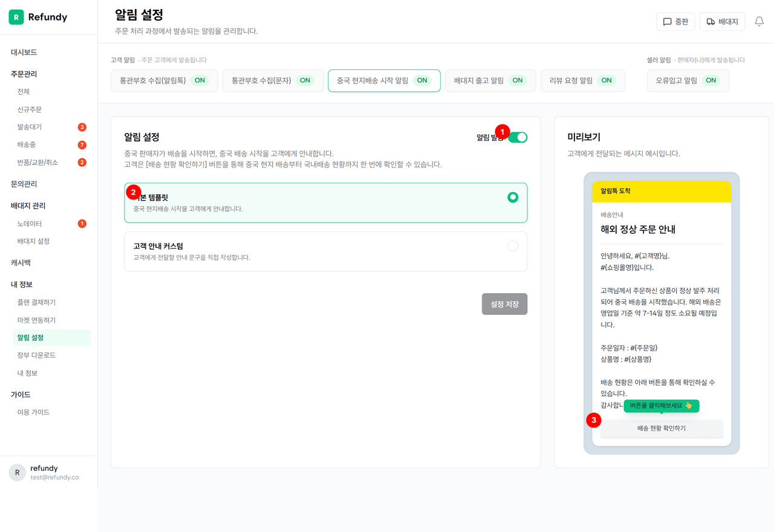Click the 해외 정상 주문 안내 heading
Screen dimensions: 774x532
click(638, 230)
